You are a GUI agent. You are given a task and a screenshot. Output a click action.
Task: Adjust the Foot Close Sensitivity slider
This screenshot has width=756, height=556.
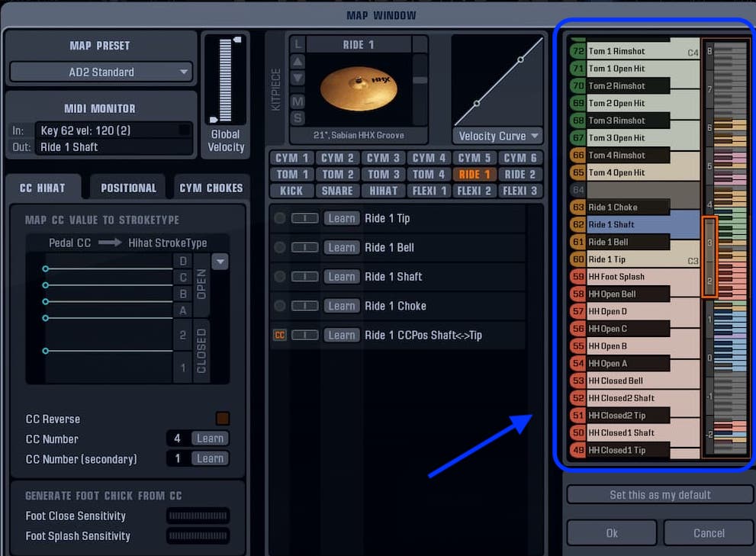pyautogui.click(x=198, y=516)
